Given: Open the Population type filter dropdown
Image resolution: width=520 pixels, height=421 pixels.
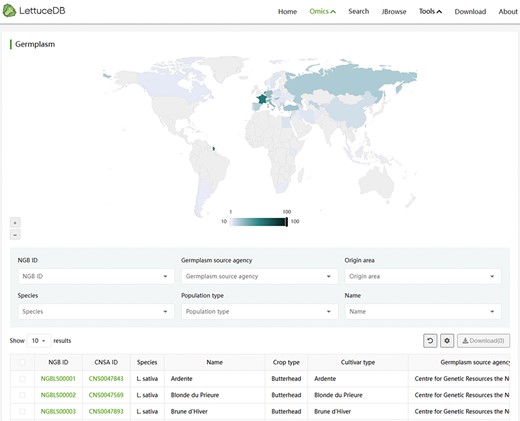Looking at the screenshot, I should coord(259,312).
